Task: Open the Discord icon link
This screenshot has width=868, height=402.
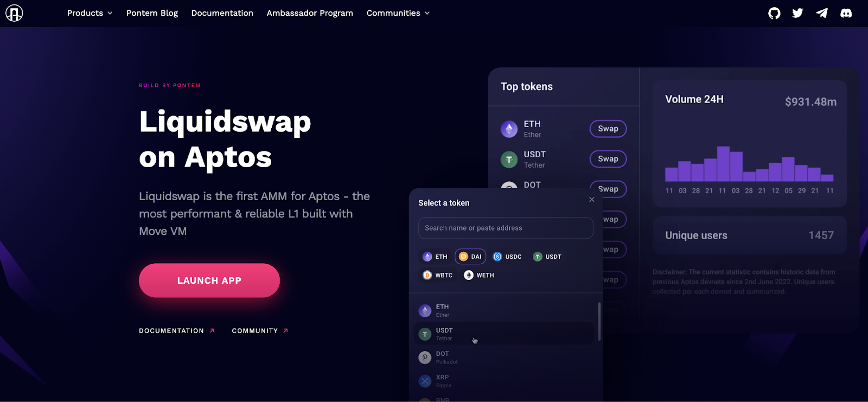Action: (846, 13)
